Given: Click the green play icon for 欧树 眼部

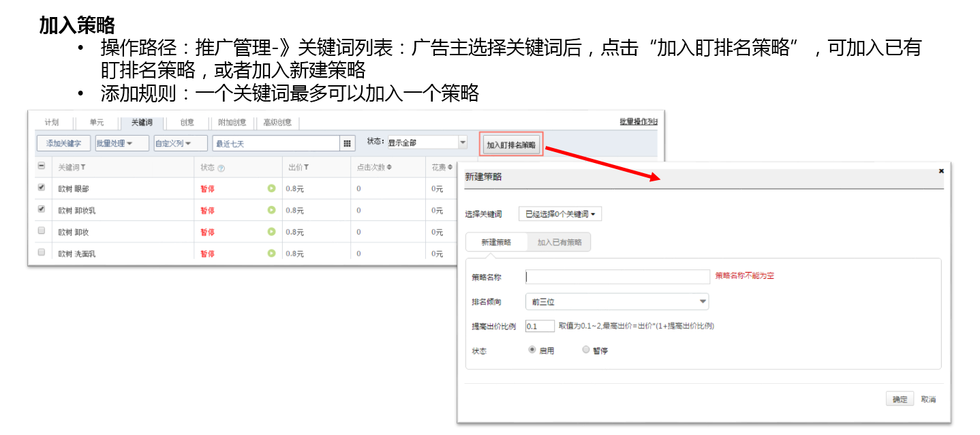Looking at the screenshot, I should coord(271,189).
